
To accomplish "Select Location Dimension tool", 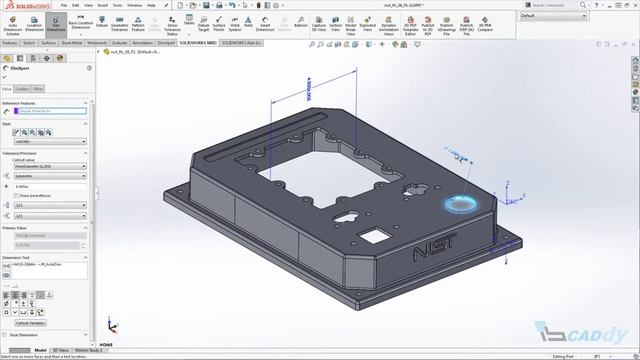I will click(x=34, y=24).
